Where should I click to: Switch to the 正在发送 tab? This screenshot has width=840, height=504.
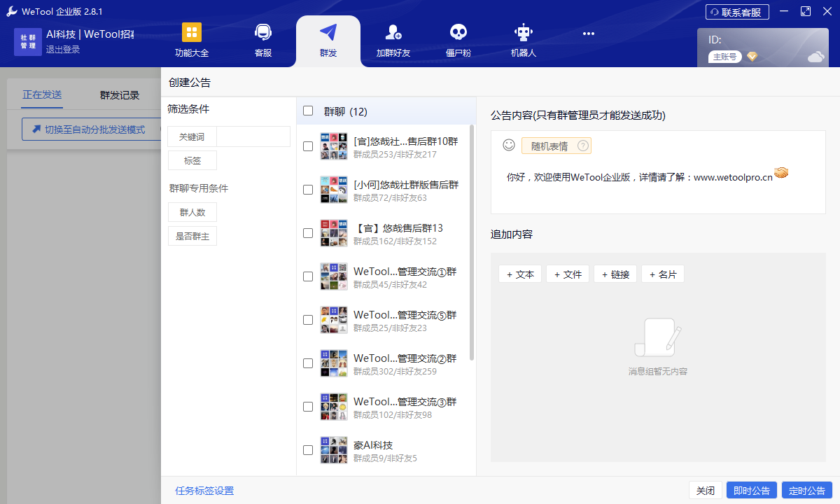[42, 95]
